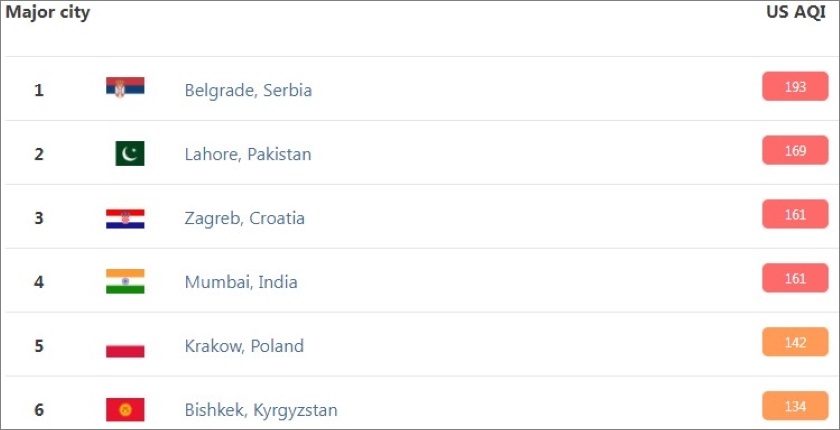Click Mumbai's AQI badge showing 161
840x430 pixels.
[795, 279]
